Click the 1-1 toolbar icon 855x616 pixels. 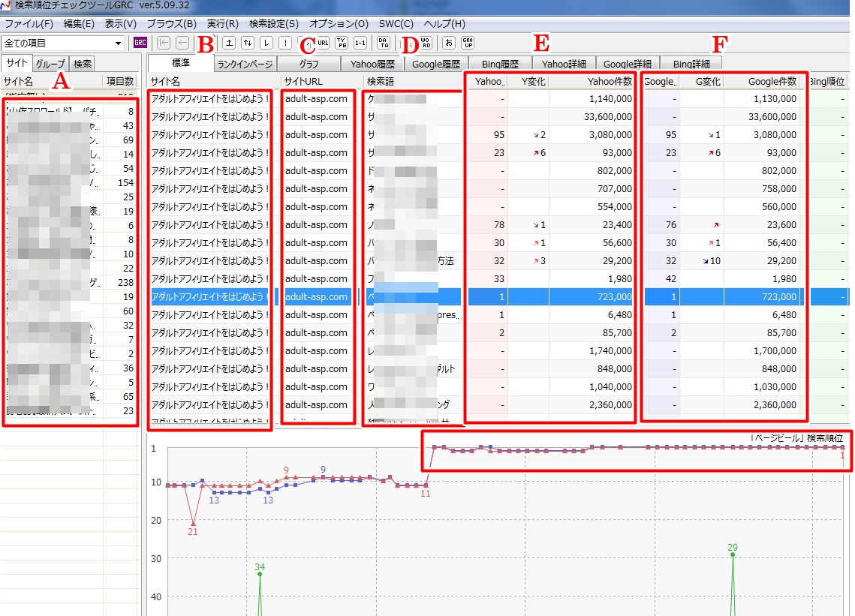pos(360,43)
